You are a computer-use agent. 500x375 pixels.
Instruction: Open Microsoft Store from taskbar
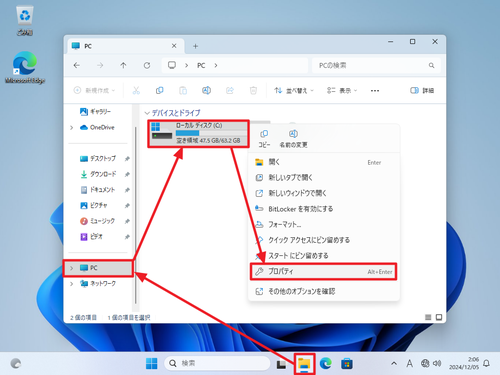click(x=347, y=363)
